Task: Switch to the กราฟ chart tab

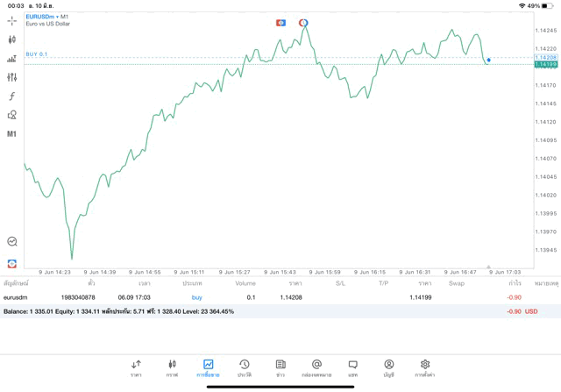Action: pyautogui.click(x=172, y=367)
